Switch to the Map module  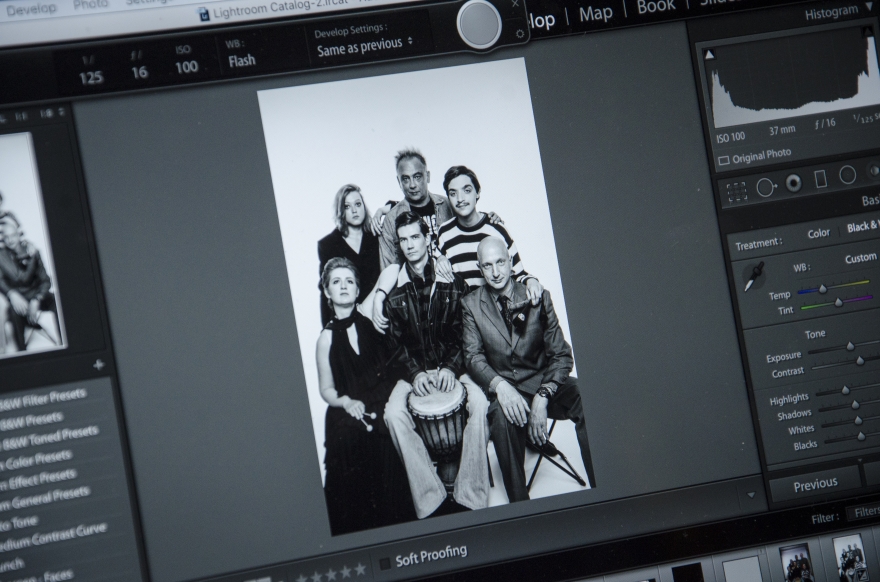596,13
